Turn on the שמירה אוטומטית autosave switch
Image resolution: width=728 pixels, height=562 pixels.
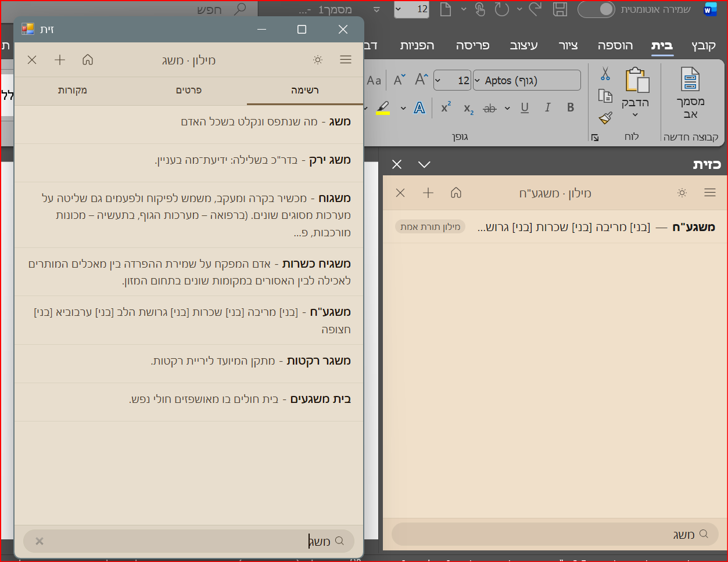click(596, 9)
